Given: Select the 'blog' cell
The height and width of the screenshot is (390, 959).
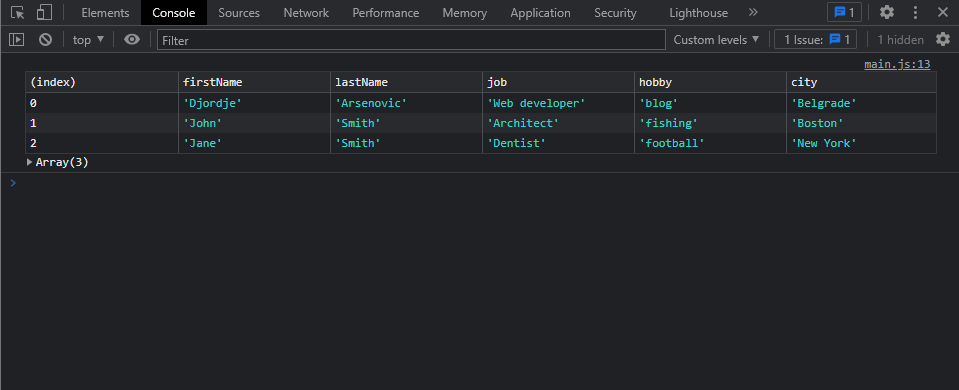Looking at the screenshot, I should [x=710, y=103].
